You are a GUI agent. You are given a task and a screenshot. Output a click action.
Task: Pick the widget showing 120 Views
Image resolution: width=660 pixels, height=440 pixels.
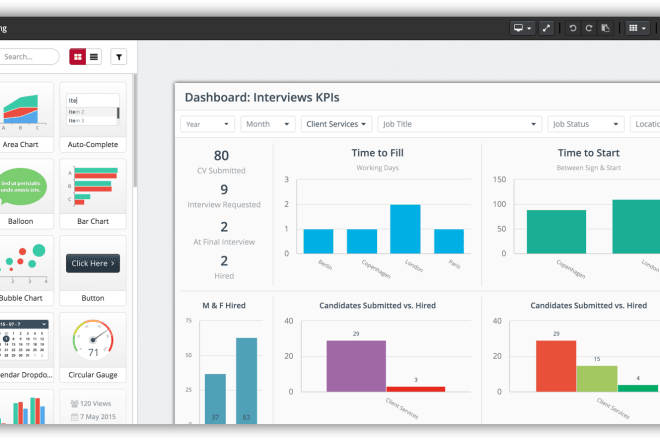[93, 407]
